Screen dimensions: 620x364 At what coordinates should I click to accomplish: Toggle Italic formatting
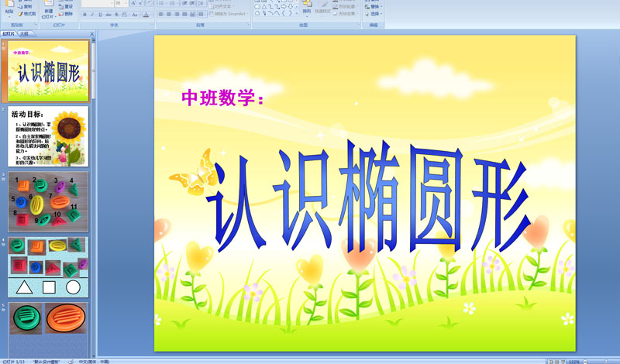[92, 15]
